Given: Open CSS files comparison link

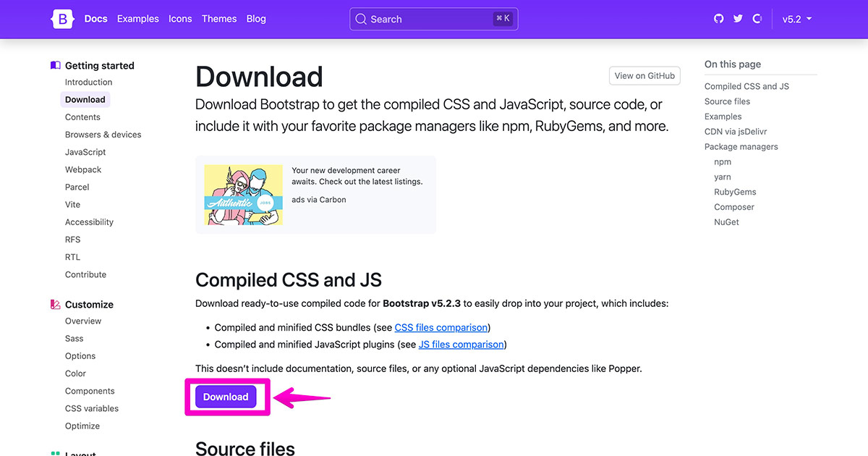Looking at the screenshot, I should tap(442, 327).
